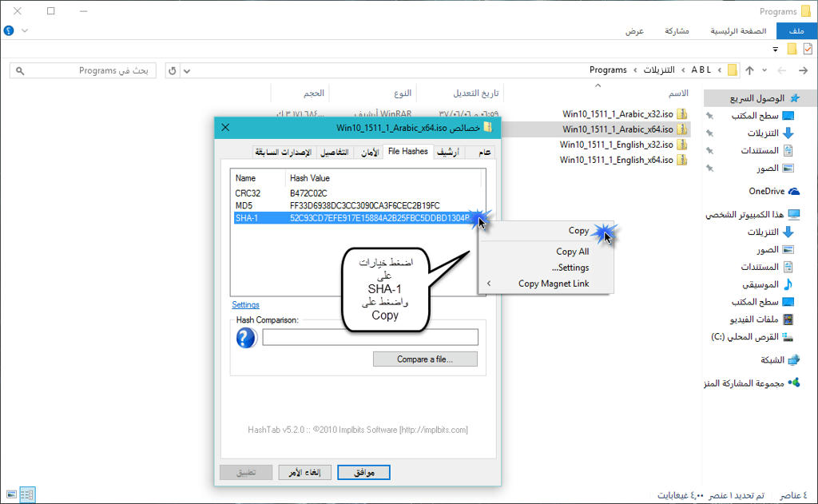Sort by الاسم column header
818x504 pixels.
coord(678,93)
